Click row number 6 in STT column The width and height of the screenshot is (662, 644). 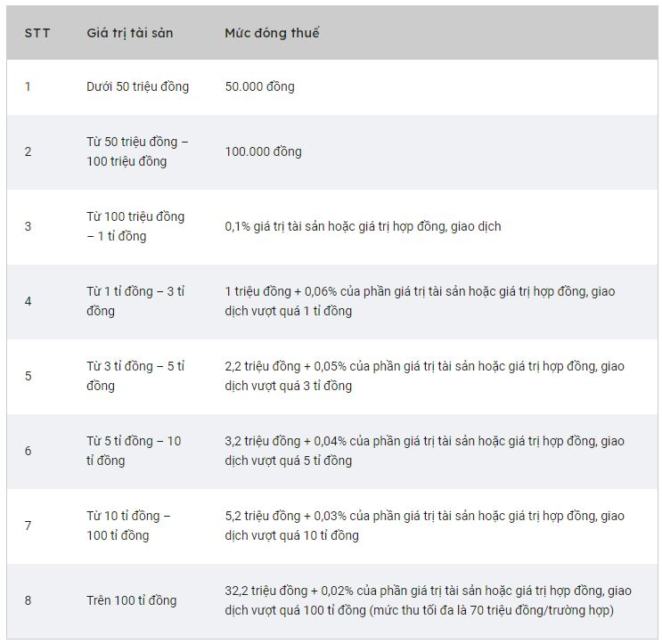click(x=28, y=451)
